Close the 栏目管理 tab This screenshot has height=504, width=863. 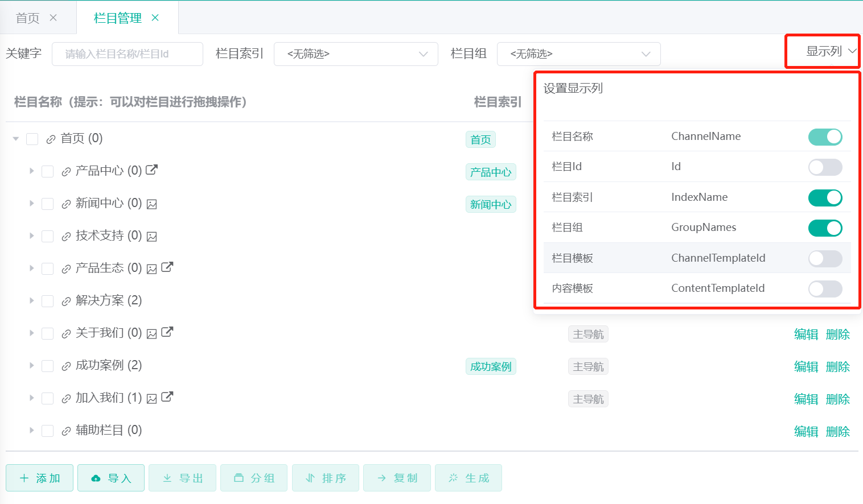point(155,18)
